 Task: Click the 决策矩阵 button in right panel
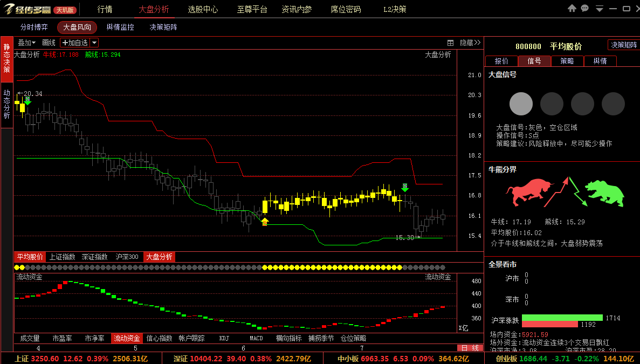click(x=624, y=45)
